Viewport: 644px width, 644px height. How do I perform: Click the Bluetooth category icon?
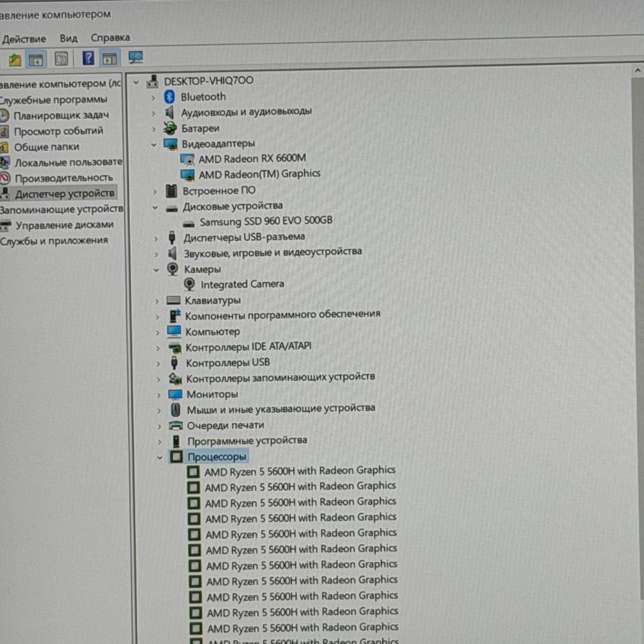[x=169, y=97]
